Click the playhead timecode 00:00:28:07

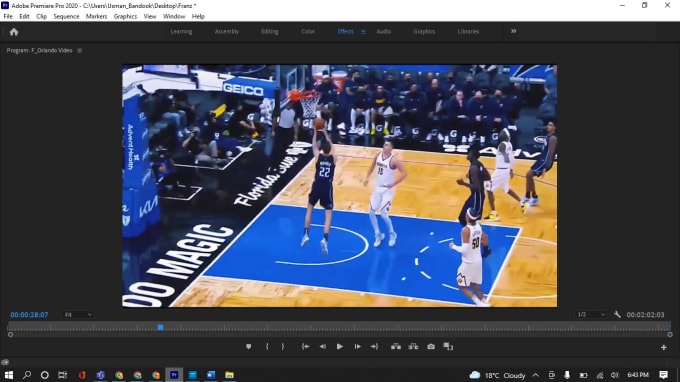29,315
